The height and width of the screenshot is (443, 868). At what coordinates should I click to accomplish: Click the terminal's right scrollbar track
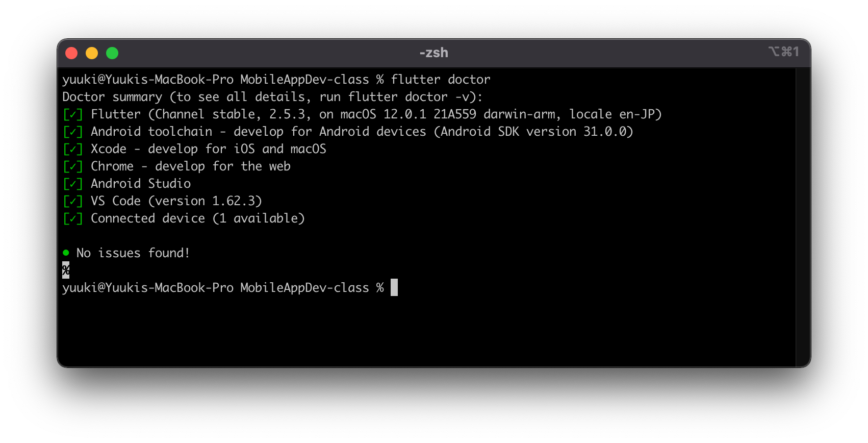[803, 217]
